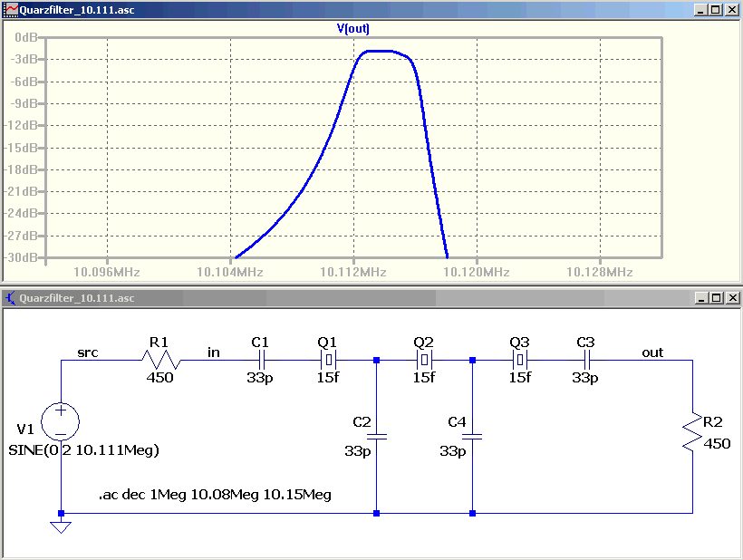
Task: Click the -30dB vertical axis label
Action: (22, 257)
